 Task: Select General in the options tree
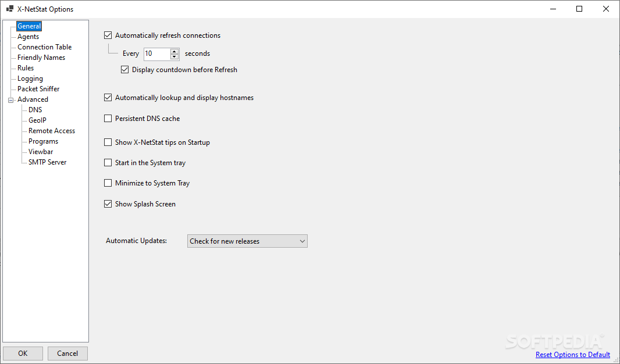pyautogui.click(x=29, y=26)
